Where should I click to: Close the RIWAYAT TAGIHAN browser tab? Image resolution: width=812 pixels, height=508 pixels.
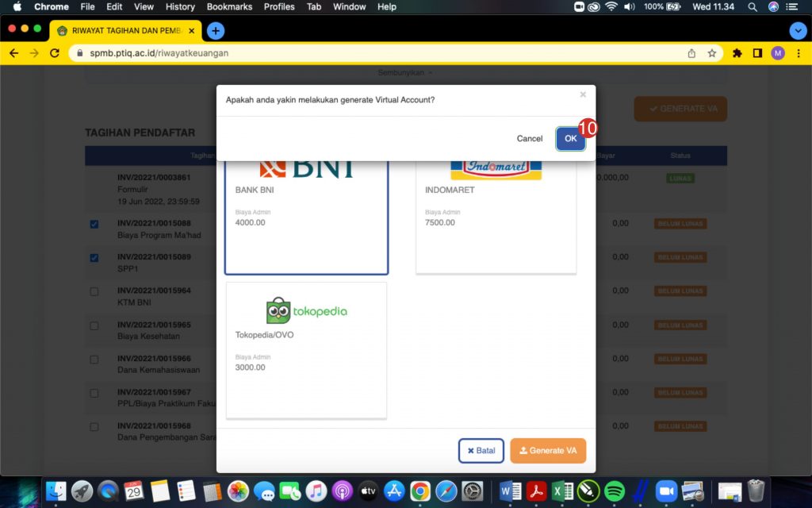192,31
